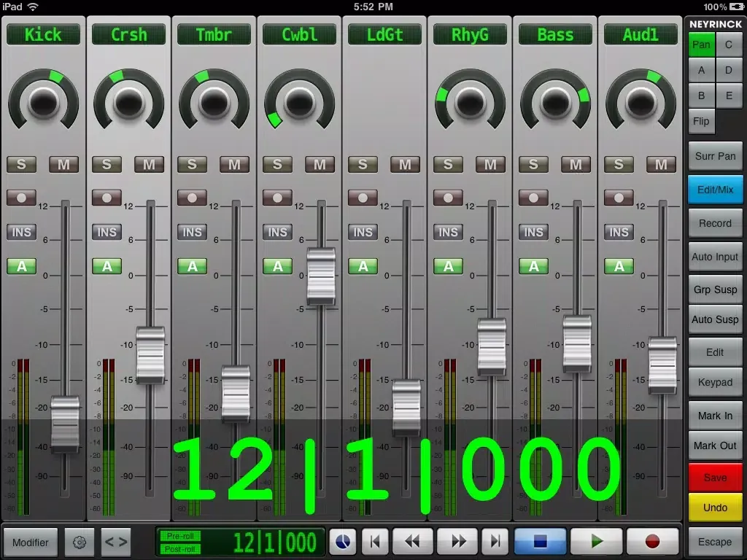Select send D mode button
Screen dimensions: 747x560
pyautogui.click(x=729, y=70)
